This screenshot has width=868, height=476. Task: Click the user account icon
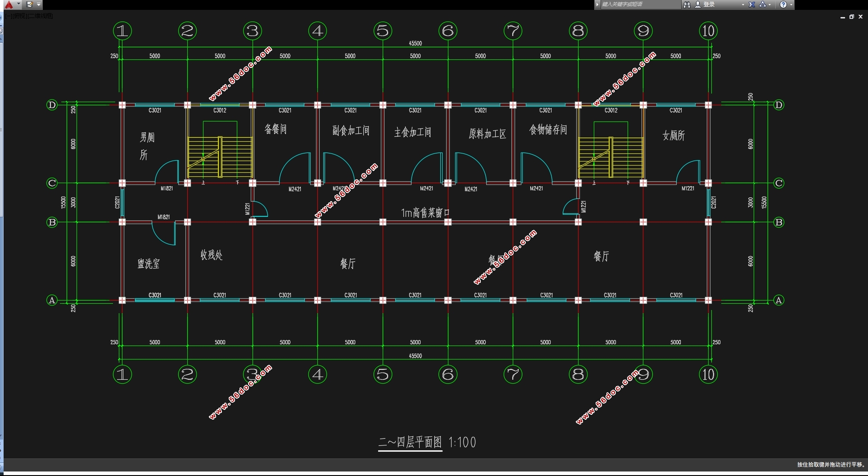click(698, 4)
